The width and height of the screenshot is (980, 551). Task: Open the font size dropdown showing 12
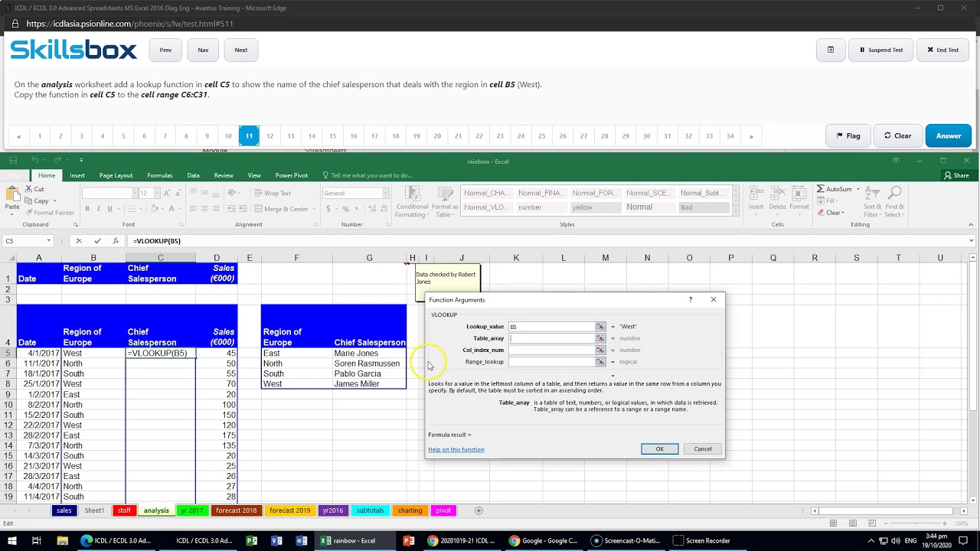[x=156, y=194]
